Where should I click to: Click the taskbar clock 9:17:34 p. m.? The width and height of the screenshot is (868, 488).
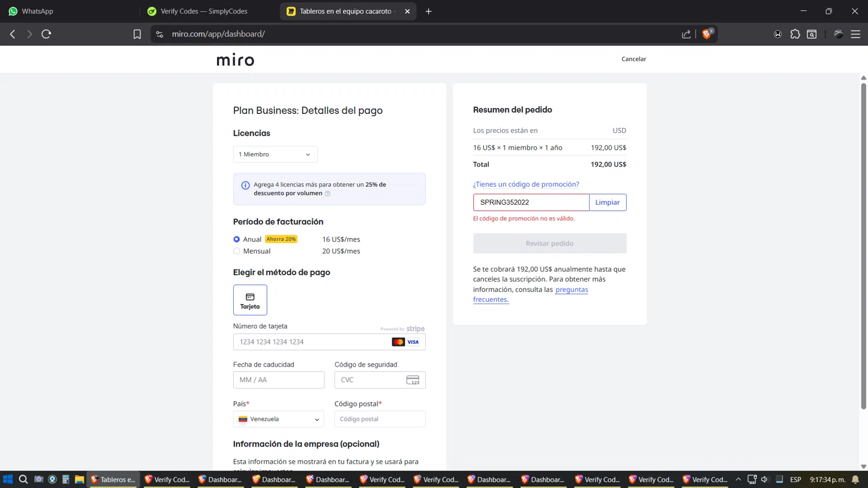[827, 479]
